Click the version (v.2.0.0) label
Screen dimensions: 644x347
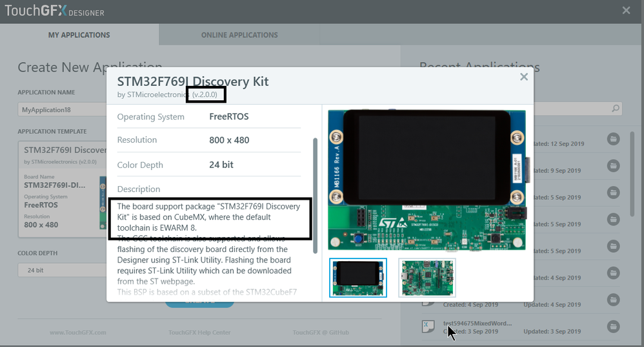(x=205, y=94)
